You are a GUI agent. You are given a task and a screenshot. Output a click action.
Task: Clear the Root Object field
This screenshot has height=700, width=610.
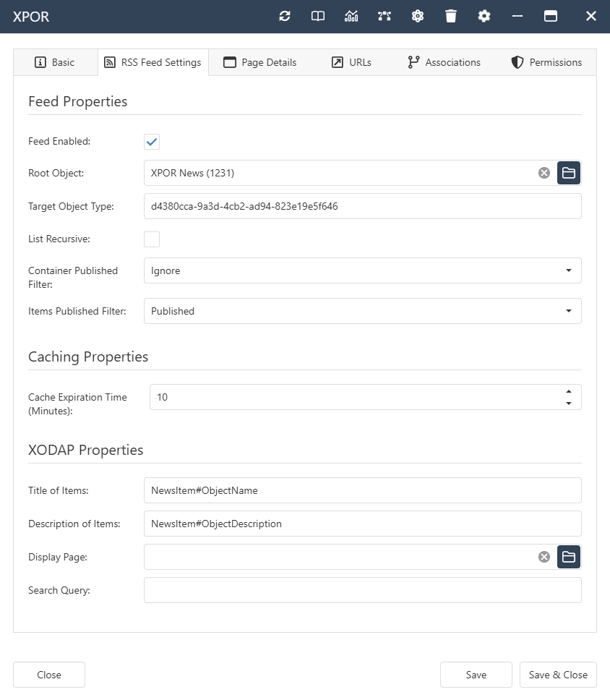tap(544, 173)
